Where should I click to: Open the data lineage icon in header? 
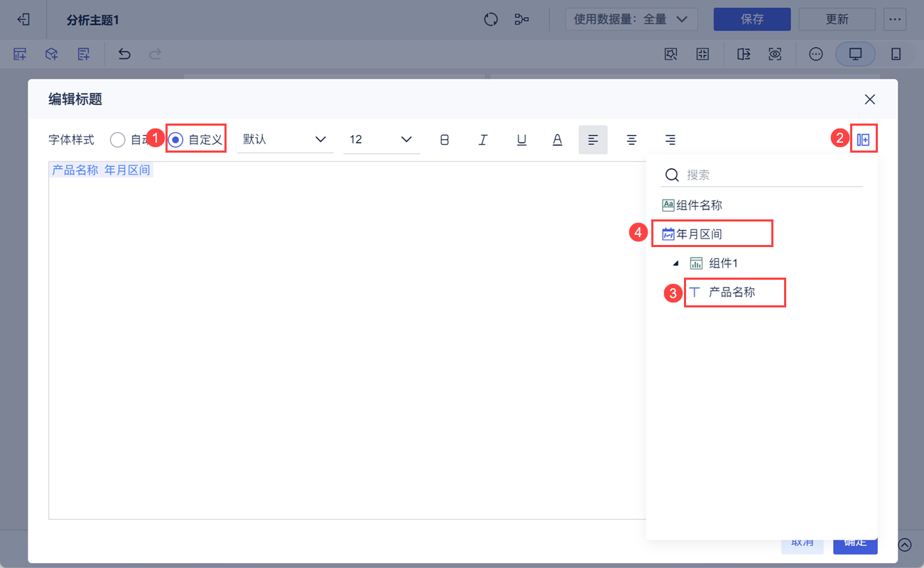click(x=522, y=19)
